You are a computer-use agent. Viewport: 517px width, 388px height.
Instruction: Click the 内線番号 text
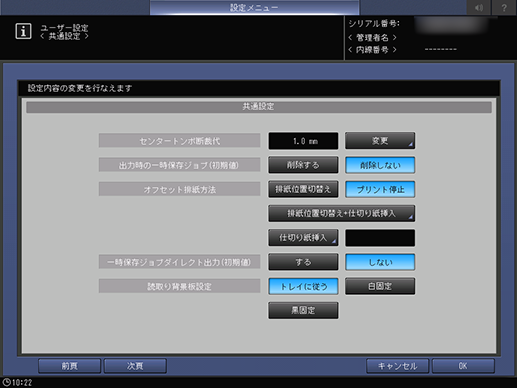[x=372, y=50]
